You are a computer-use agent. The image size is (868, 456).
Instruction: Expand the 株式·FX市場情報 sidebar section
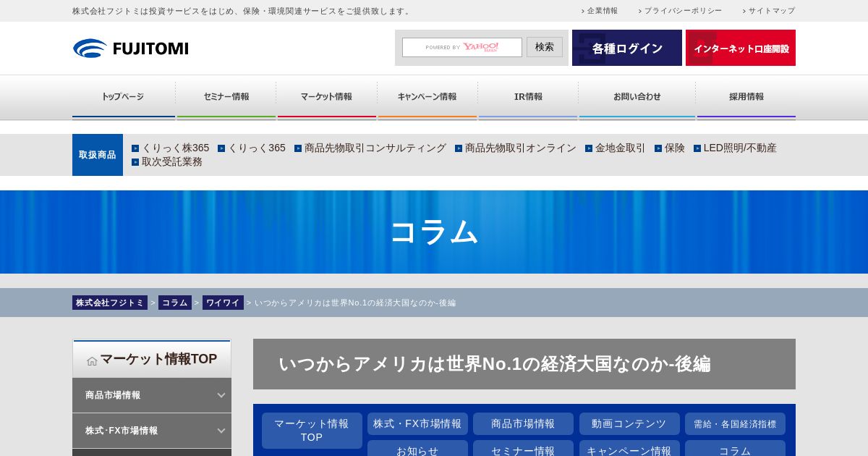pyautogui.click(x=152, y=431)
